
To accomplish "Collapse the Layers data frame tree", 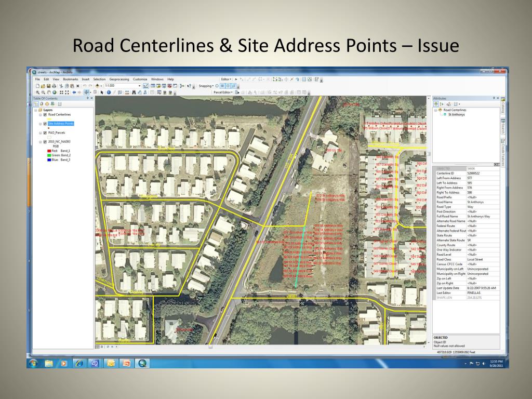I will tap(36, 110).
